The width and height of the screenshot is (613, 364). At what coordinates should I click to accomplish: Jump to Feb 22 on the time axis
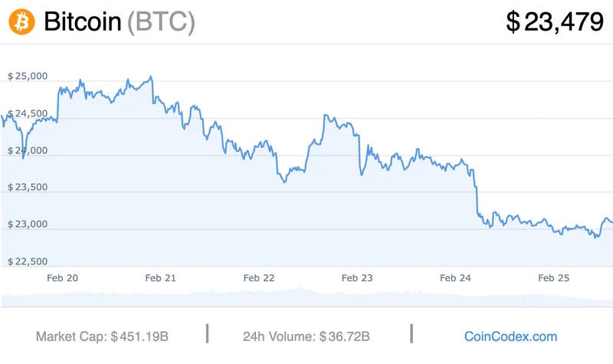(259, 277)
